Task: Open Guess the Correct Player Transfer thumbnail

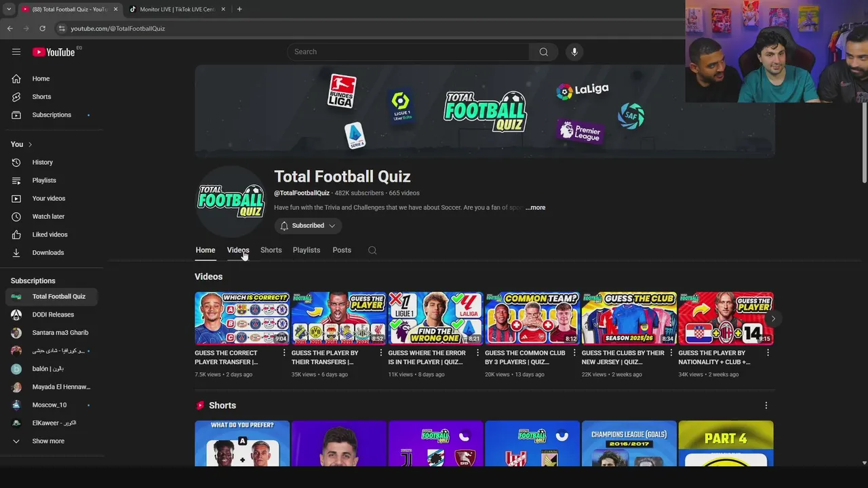Action: [x=242, y=319]
